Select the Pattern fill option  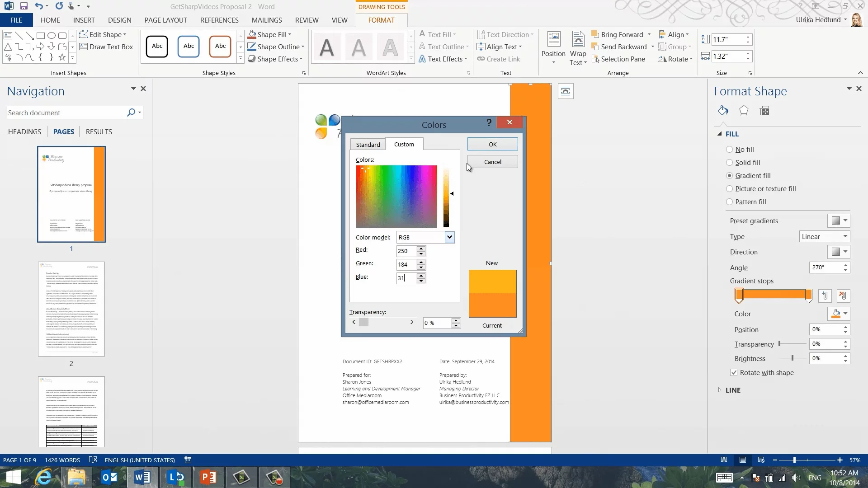[x=729, y=202]
